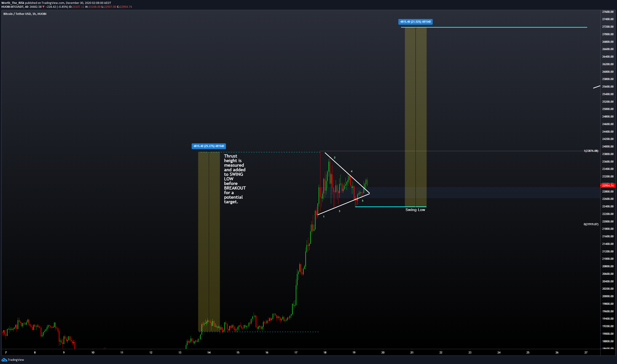Click triangle wave label 1
This screenshot has height=364, width=617.
click(x=324, y=217)
